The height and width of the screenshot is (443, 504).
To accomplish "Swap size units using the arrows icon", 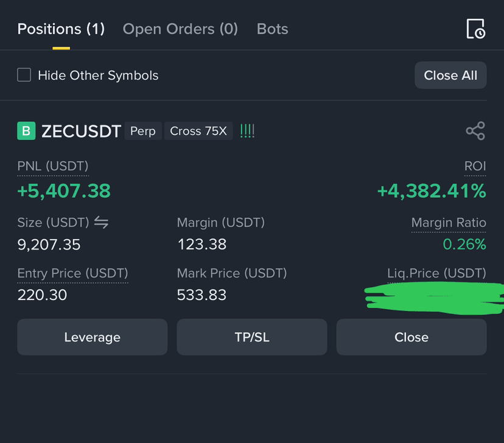I will 101,222.
